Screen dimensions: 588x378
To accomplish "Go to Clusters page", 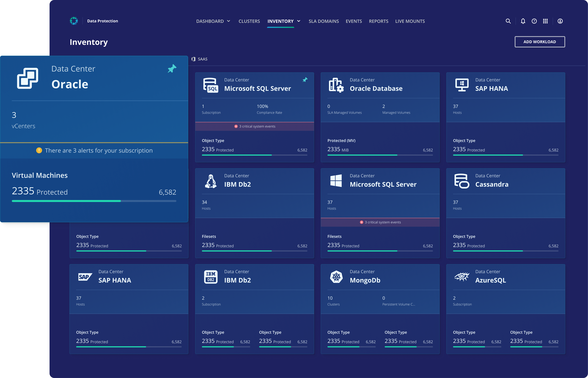I will [x=249, y=21].
